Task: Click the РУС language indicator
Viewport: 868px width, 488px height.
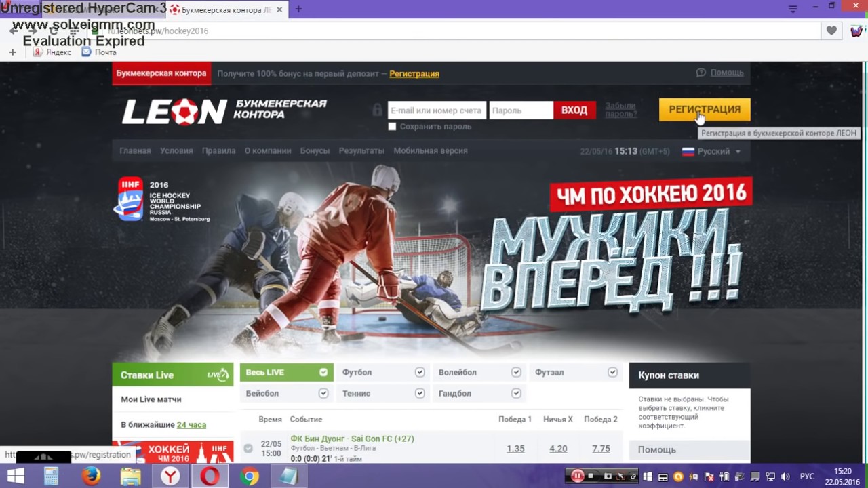Action: click(807, 476)
